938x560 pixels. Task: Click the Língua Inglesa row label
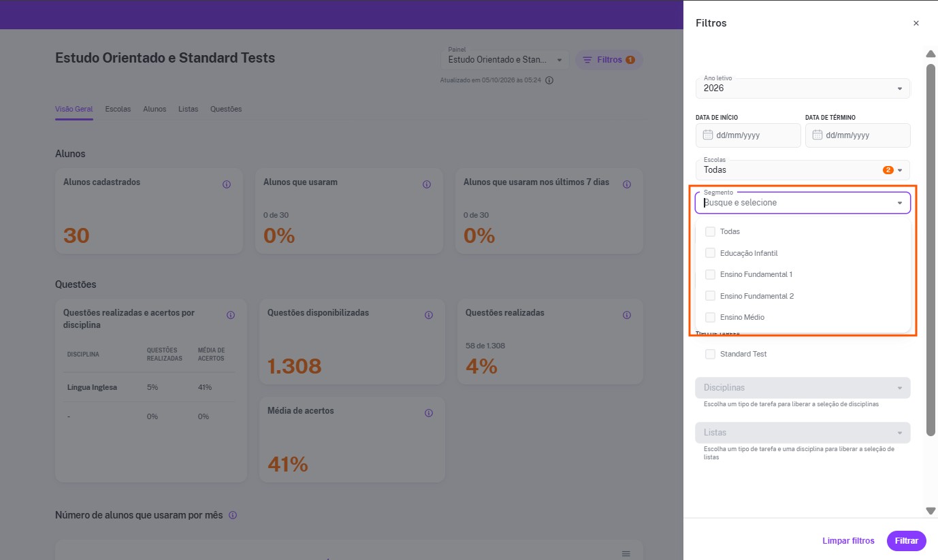click(x=92, y=387)
